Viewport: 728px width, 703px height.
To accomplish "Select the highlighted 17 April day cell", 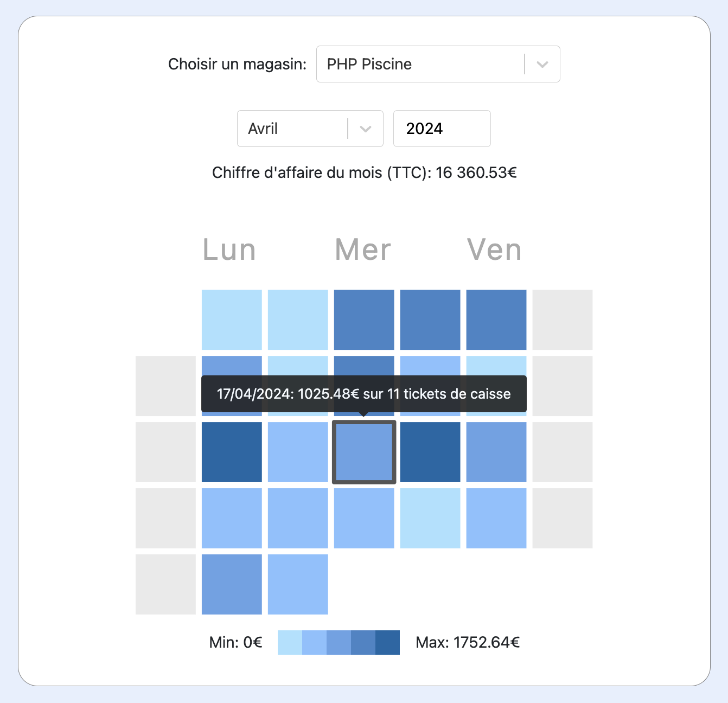I will tap(364, 452).
